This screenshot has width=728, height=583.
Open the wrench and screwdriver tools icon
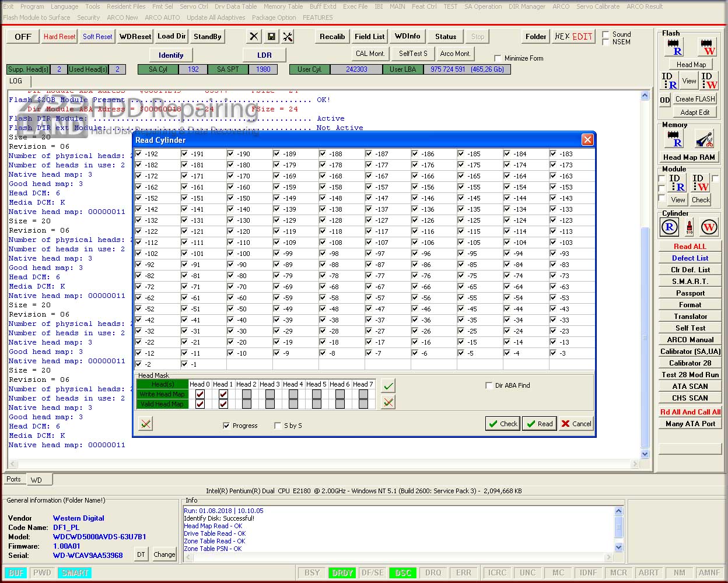(288, 36)
